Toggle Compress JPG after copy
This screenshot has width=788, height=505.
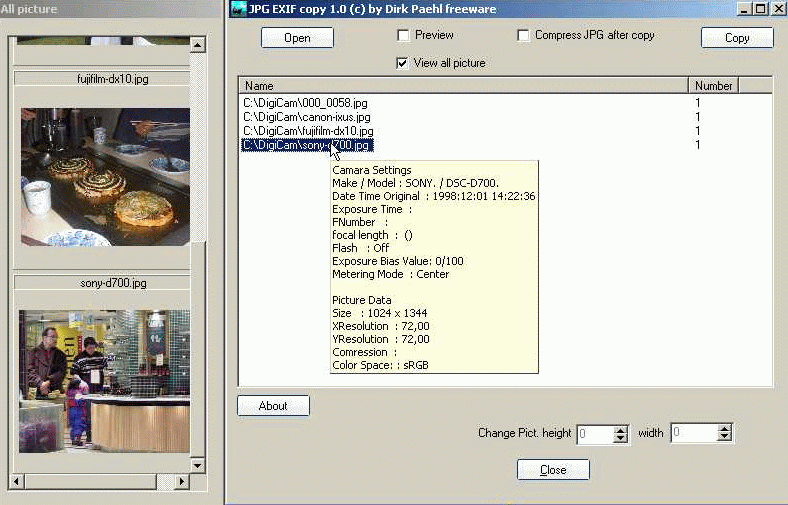pos(524,36)
